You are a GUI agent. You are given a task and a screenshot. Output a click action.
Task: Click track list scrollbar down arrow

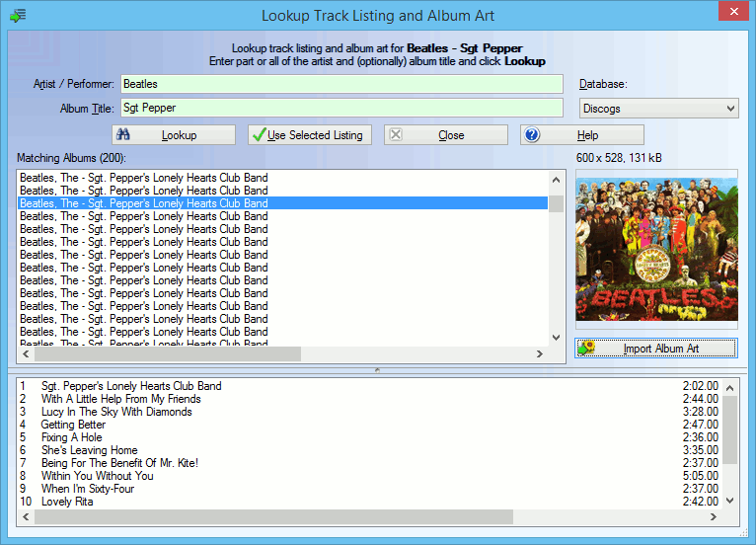point(730,501)
